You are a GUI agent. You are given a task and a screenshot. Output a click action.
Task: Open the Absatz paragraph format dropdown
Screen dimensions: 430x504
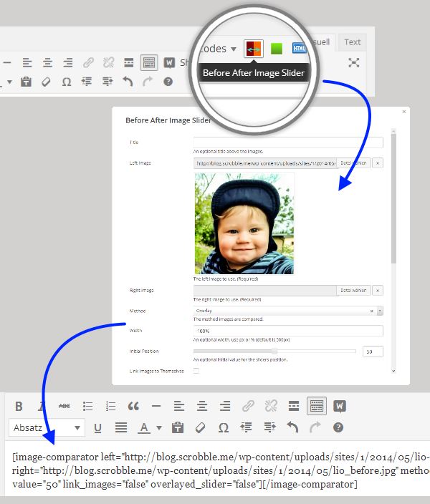point(47,428)
